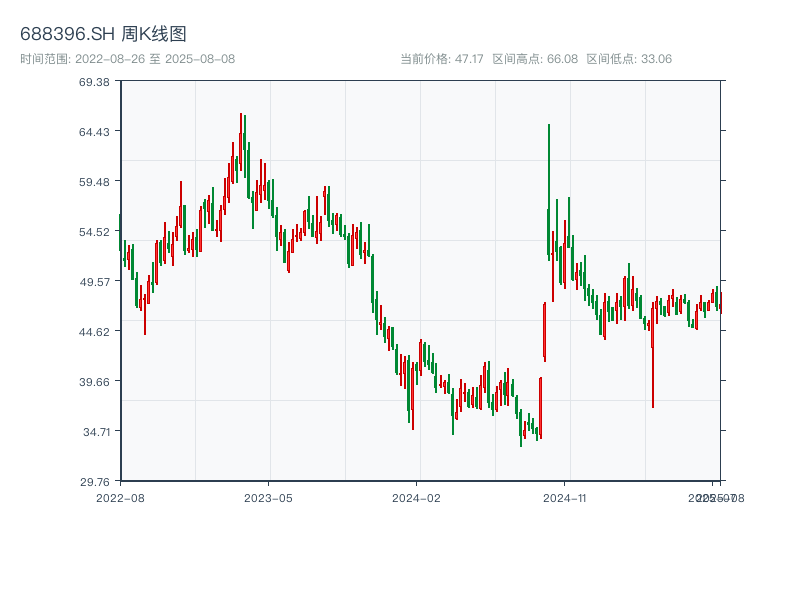Select the 时间范围 date range text
800x600 pixels.
coord(128,59)
